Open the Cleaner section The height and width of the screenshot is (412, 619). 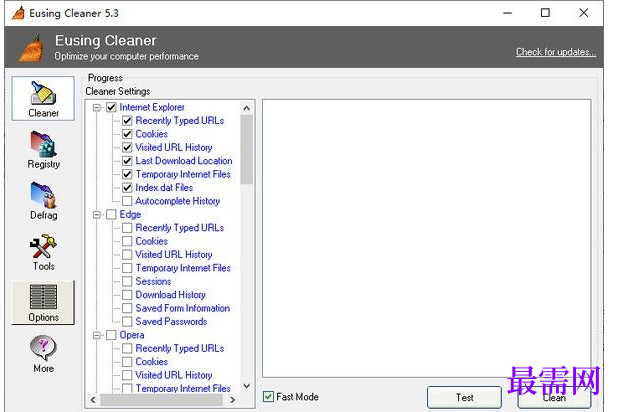point(43,98)
